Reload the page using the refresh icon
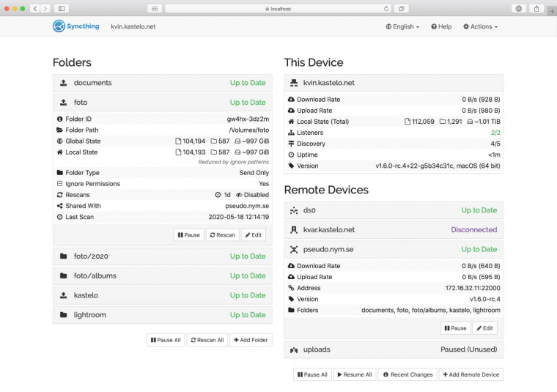 point(386,8)
